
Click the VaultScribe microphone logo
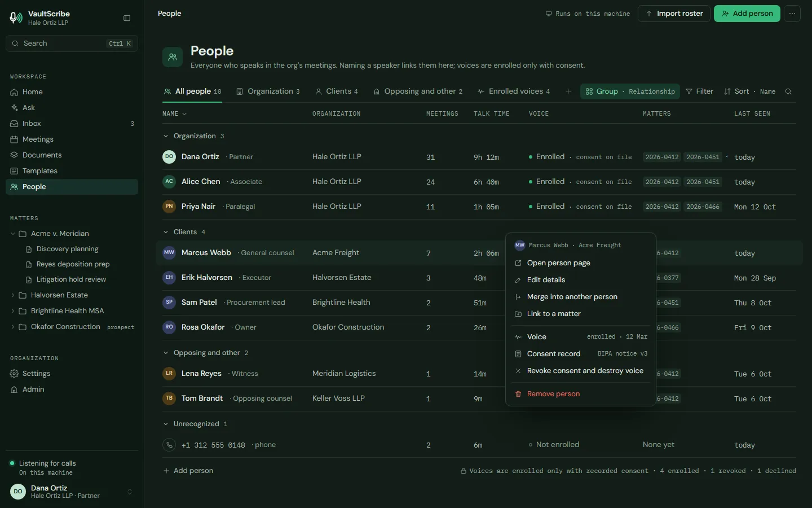coord(16,18)
